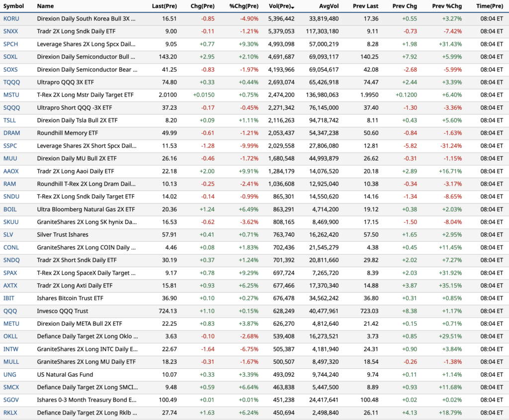
Task: Select name 'Silver Trust Ishares'
Action: coord(63,235)
